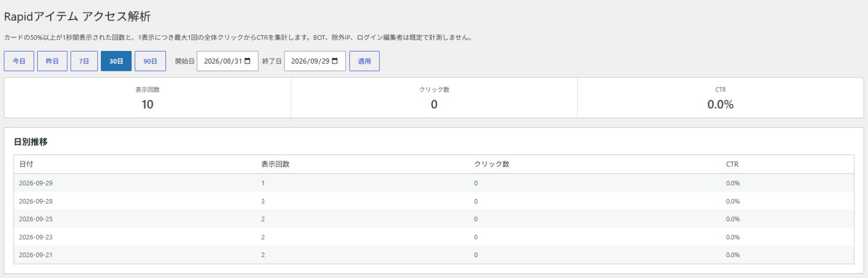The height and width of the screenshot is (278, 868).
Task: Focus the 開始日 date 2026/08/31
Action: [x=228, y=61]
